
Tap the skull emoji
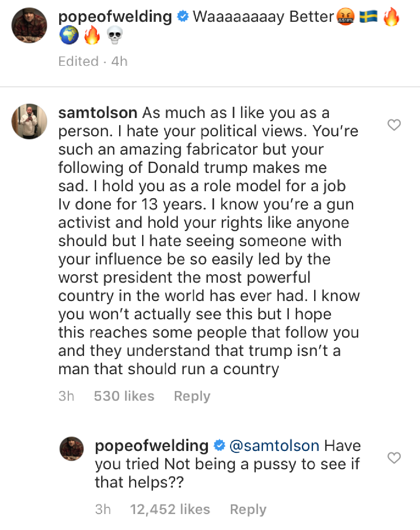click(115, 36)
